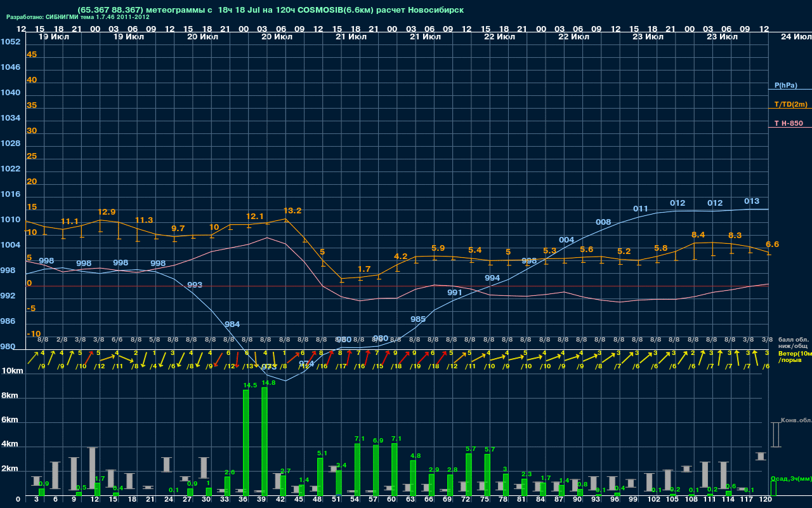
Task: Click the 008 pressure label
Action: coord(603,222)
